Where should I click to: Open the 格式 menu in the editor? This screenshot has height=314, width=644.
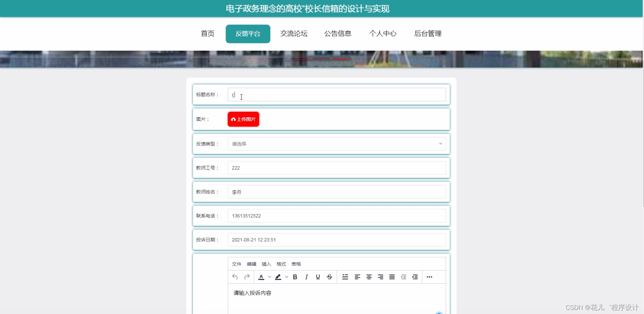pyautogui.click(x=281, y=264)
